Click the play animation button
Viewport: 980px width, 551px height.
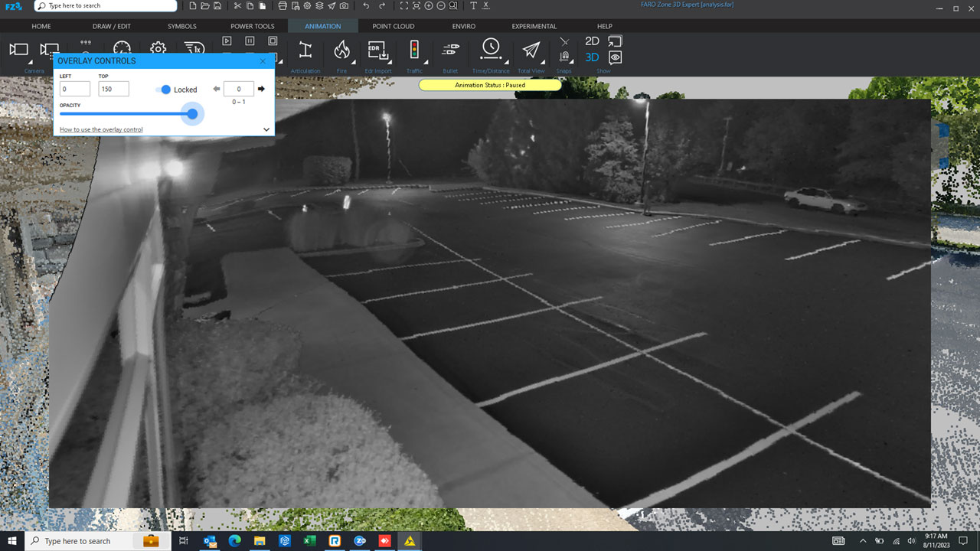tap(227, 41)
